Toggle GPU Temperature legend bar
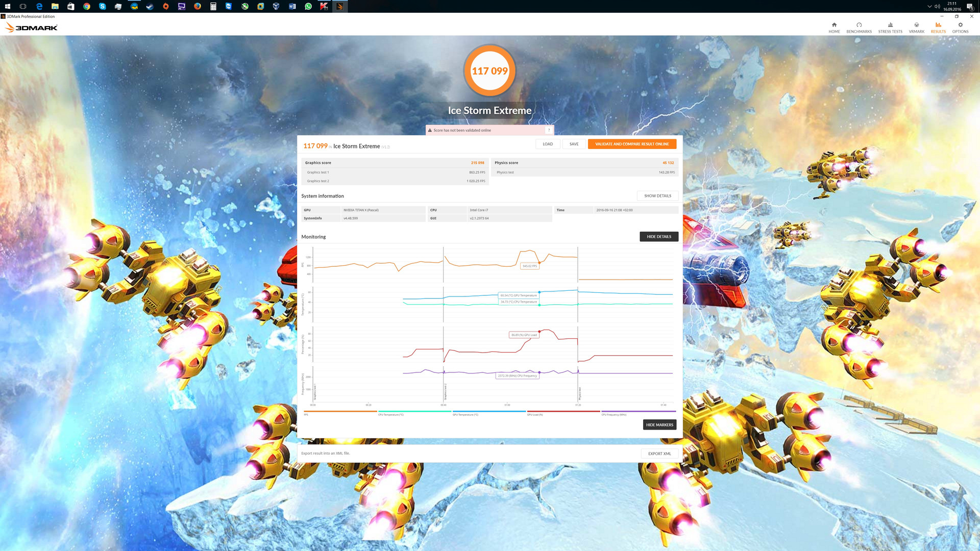 click(x=489, y=411)
